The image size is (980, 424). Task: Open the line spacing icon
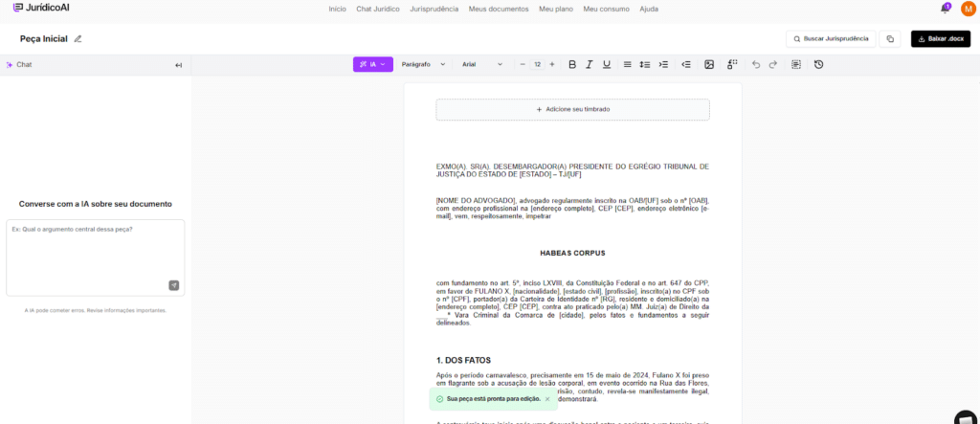tap(644, 64)
